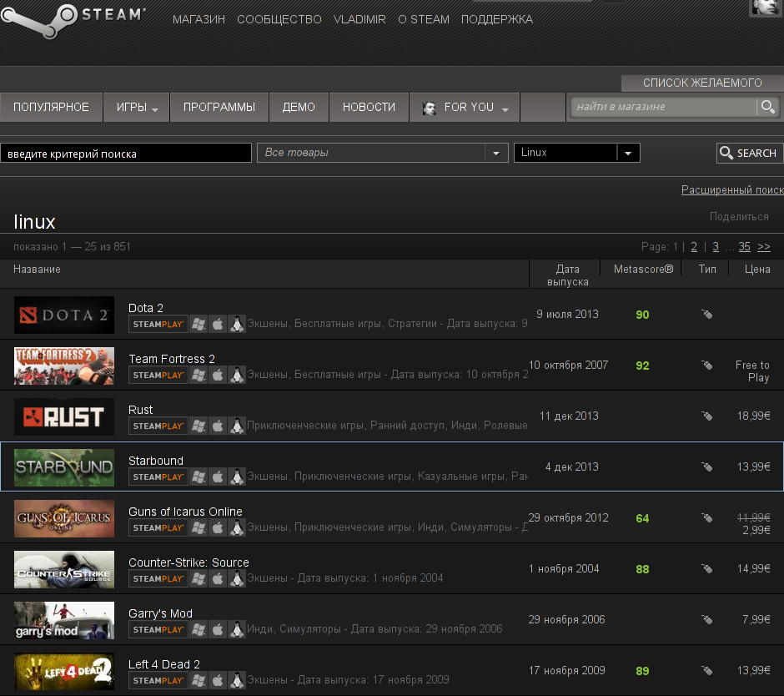Viewport: 784px width, 696px height.
Task: Jump to results page 35
Action: 745,247
